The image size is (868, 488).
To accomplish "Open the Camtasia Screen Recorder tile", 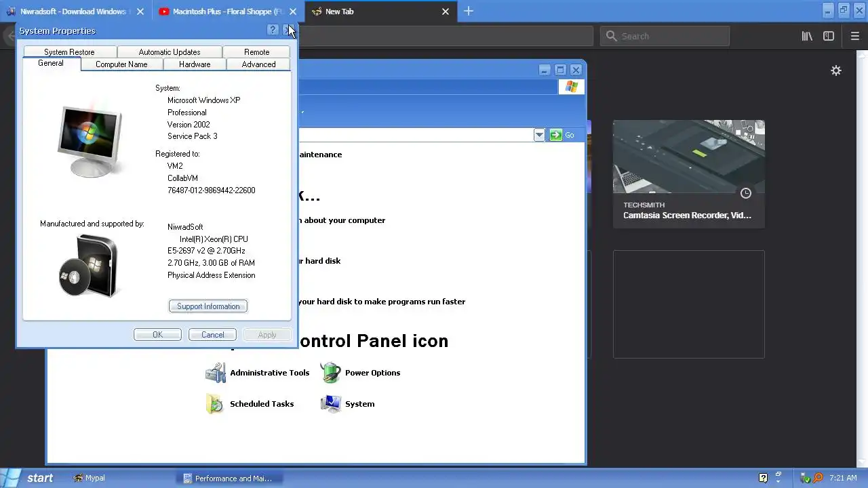I will tap(688, 174).
